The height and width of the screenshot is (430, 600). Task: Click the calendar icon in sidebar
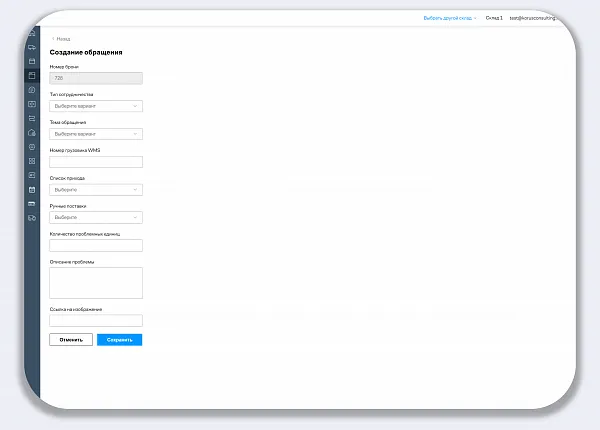coord(32,188)
